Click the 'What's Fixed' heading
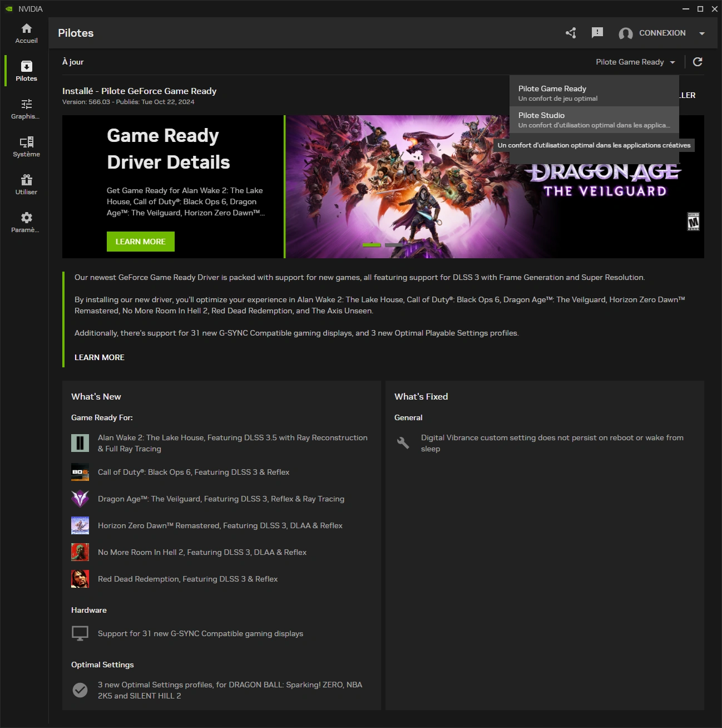722x728 pixels. pyautogui.click(x=421, y=396)
